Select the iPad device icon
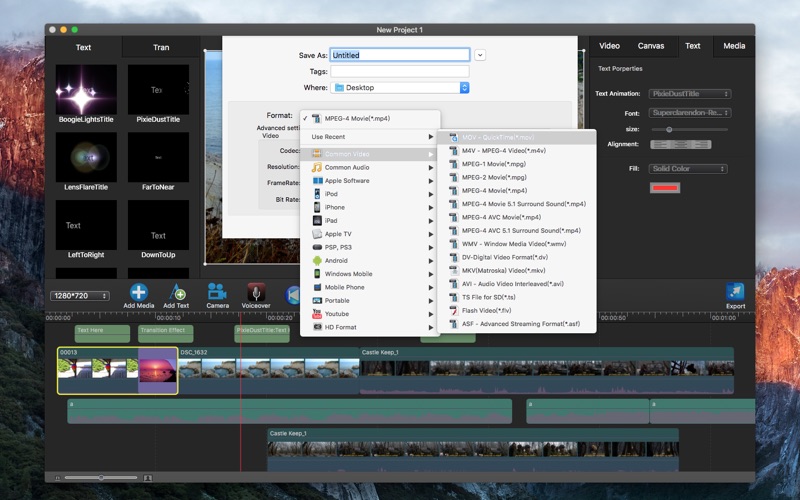This screenshot has height=500, width=800. click(x=317, y=220)
